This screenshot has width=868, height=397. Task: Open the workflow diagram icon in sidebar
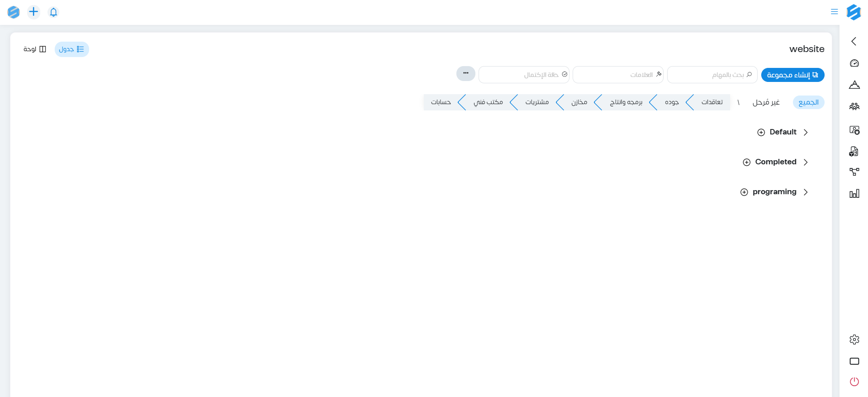854,172
